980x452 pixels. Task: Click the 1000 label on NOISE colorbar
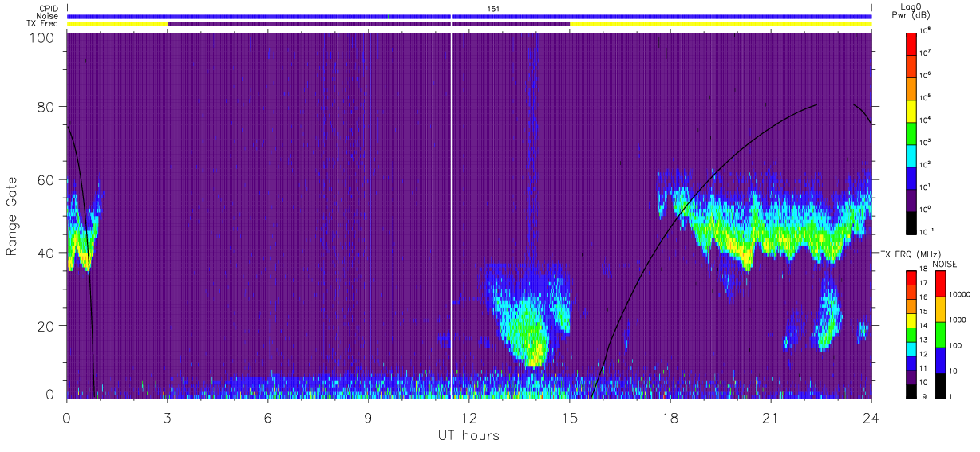tap(957, 320)
